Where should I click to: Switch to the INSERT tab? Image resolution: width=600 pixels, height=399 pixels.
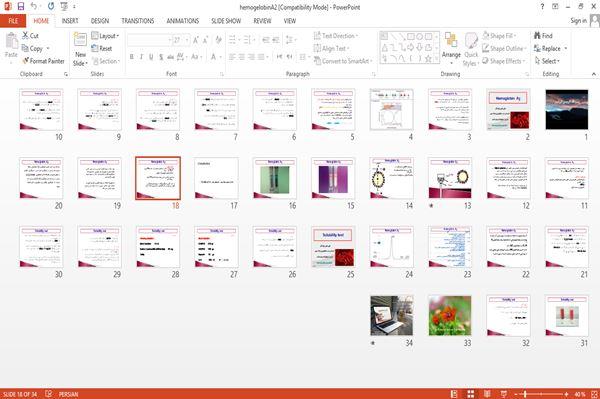(x=70, y=21)
